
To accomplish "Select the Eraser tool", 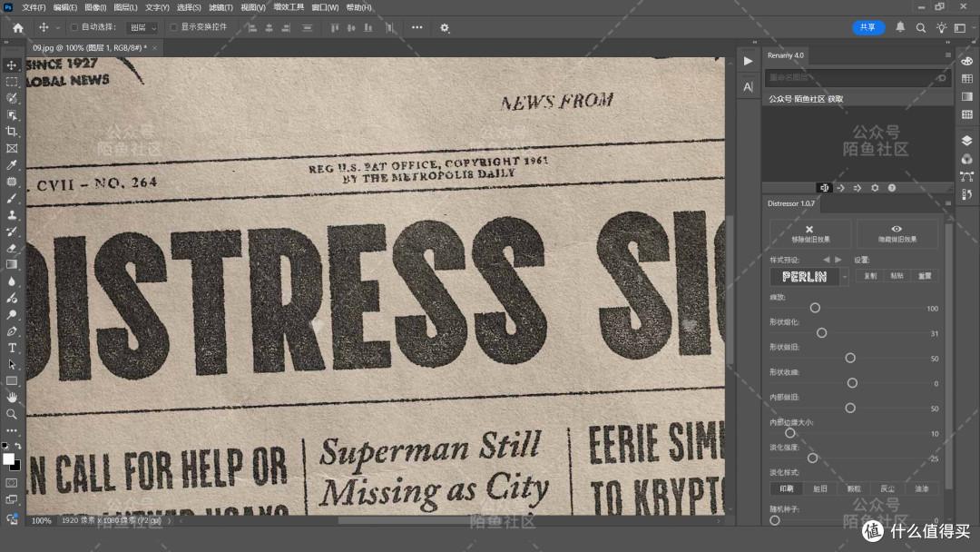I will [12, 248].
